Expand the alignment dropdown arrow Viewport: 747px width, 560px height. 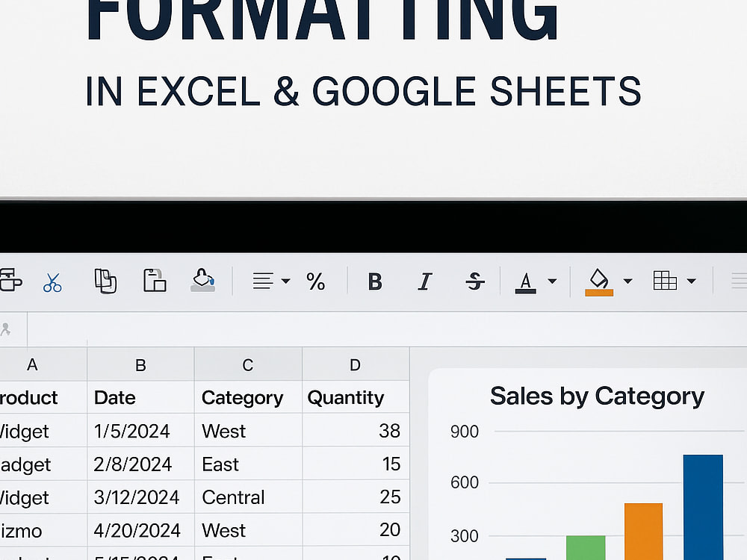pos(285,281)
